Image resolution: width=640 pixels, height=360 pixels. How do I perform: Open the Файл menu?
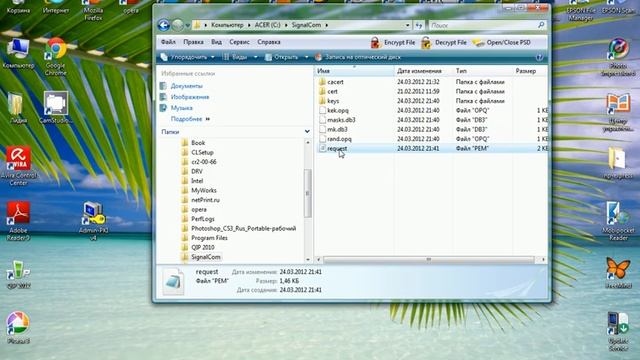[168, 42]
